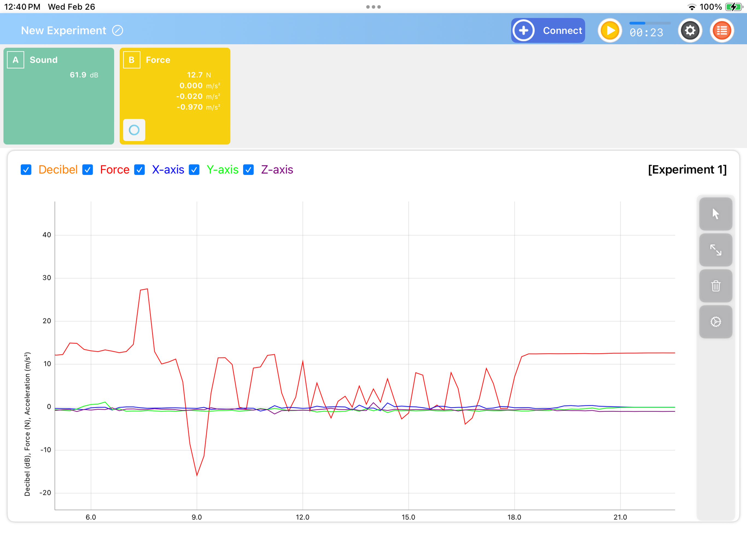This screenshot has width=747, height=560.
Task: Select the cursor pointer tool on graph
Action: 716,214
